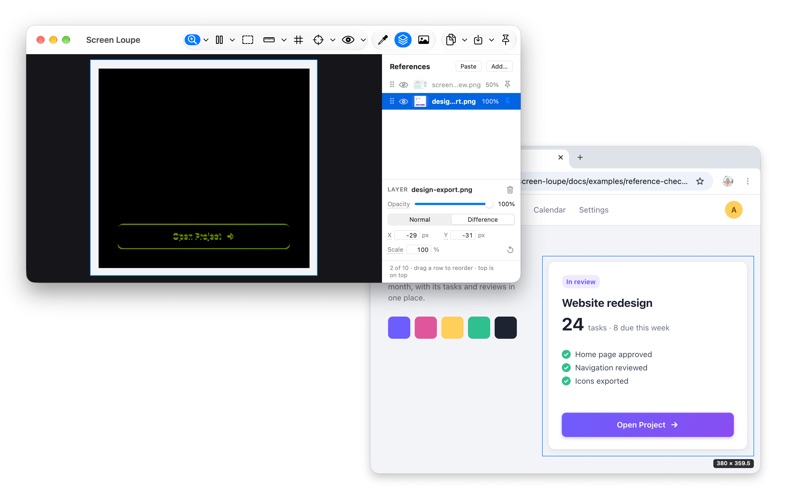Click the browser address bar URL
Screen dimensions: 800x500
pyautogui.click(x=604, y=181)
